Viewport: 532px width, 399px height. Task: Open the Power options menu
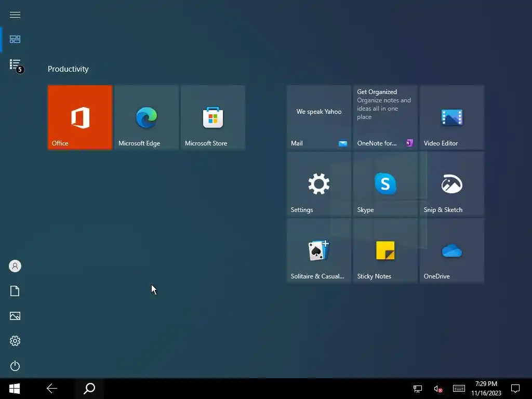(15, 366)
